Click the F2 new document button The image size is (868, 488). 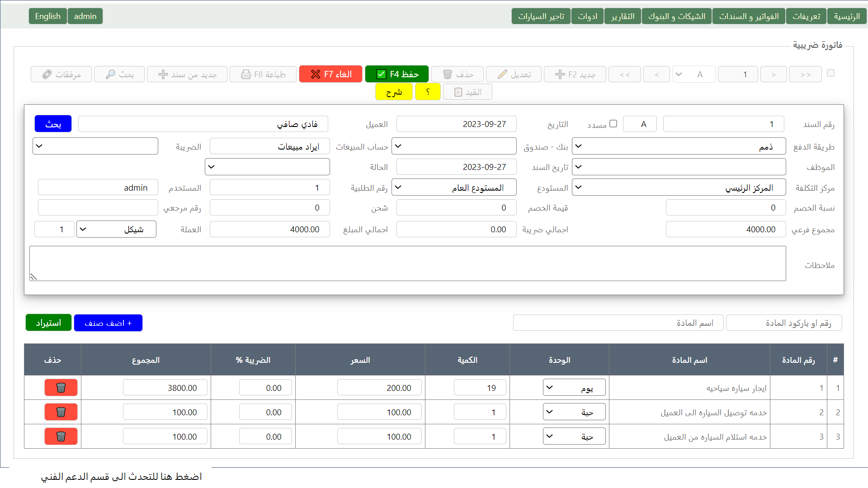coord(574,74)
